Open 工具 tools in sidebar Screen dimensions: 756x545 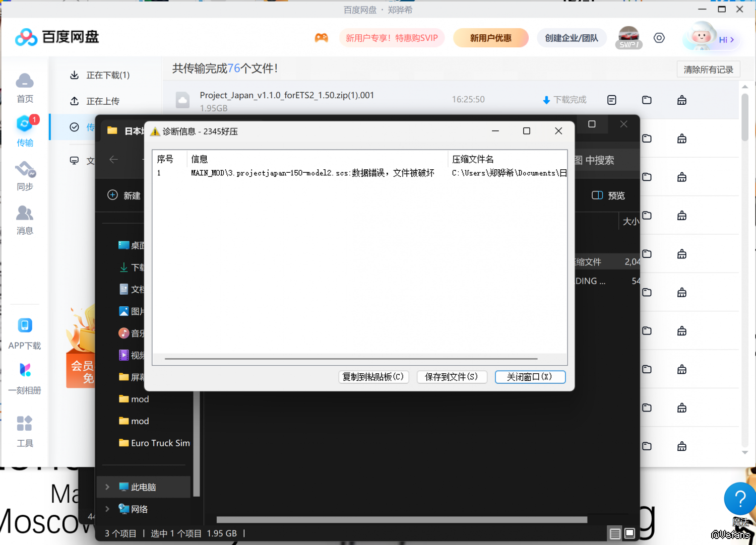point(25,431)
